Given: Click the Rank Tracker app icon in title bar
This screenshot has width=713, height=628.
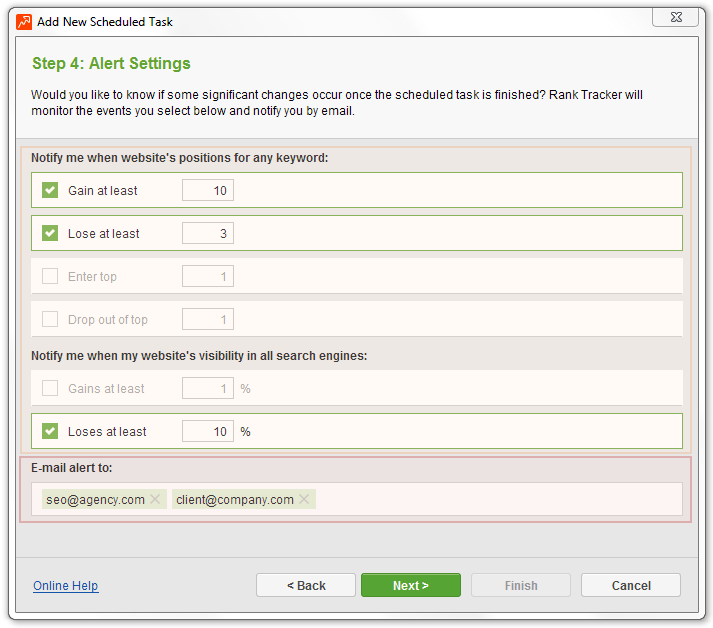Looking at the screenshot, I should pos(24,21).
